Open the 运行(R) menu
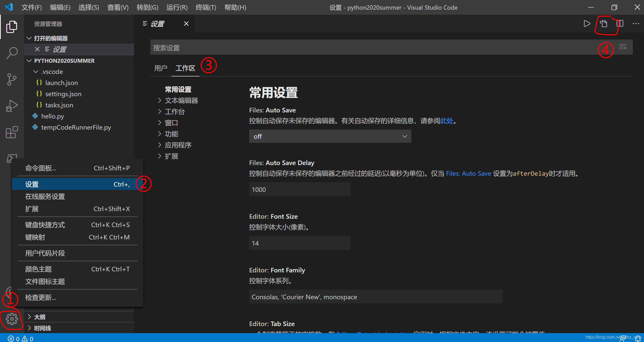 click(x=177, y=7)
